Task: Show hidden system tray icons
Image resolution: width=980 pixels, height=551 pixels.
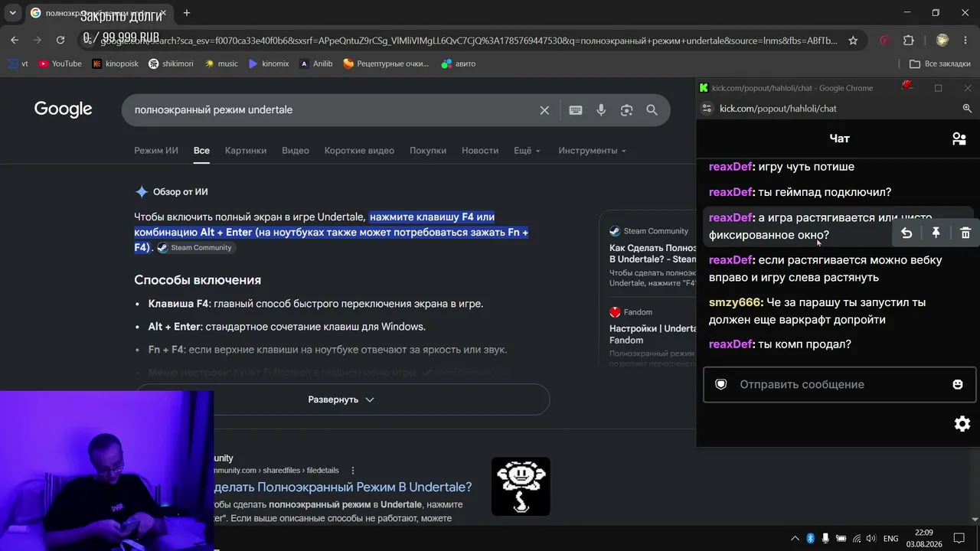Action: click(795, 538)
